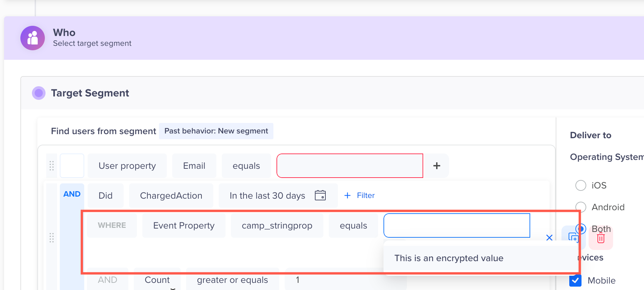Click the Who section people icon

point(32,38)
